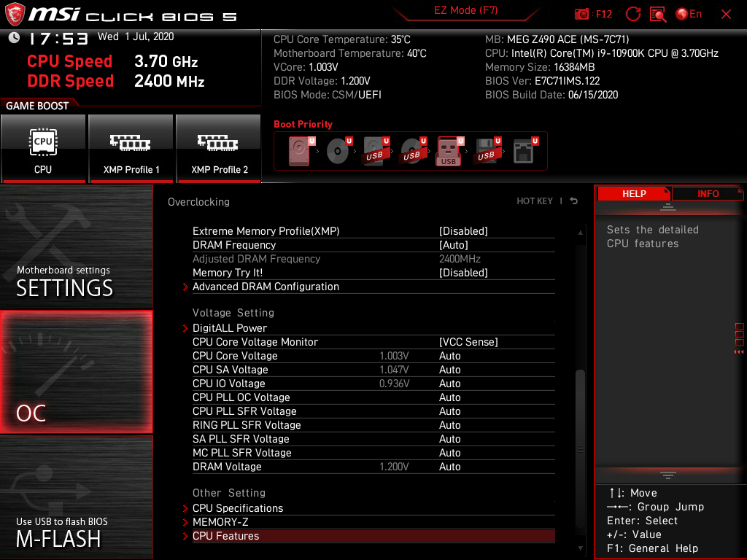Close BIOS using the red X icon
This screenshot has height=560, width=747.
(726, 15)
